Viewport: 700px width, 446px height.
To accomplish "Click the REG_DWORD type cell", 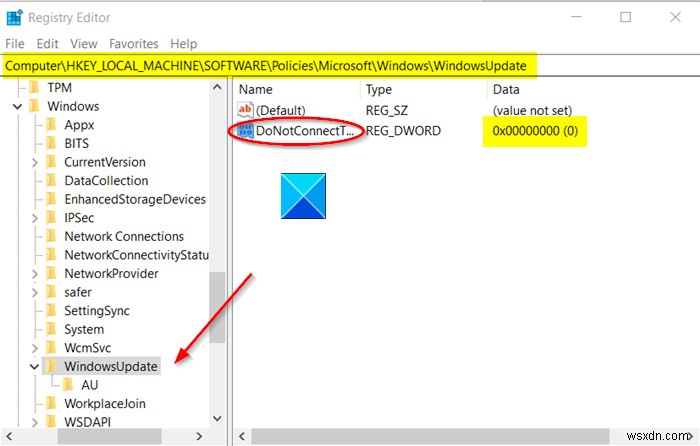I will tap(403, 131).
